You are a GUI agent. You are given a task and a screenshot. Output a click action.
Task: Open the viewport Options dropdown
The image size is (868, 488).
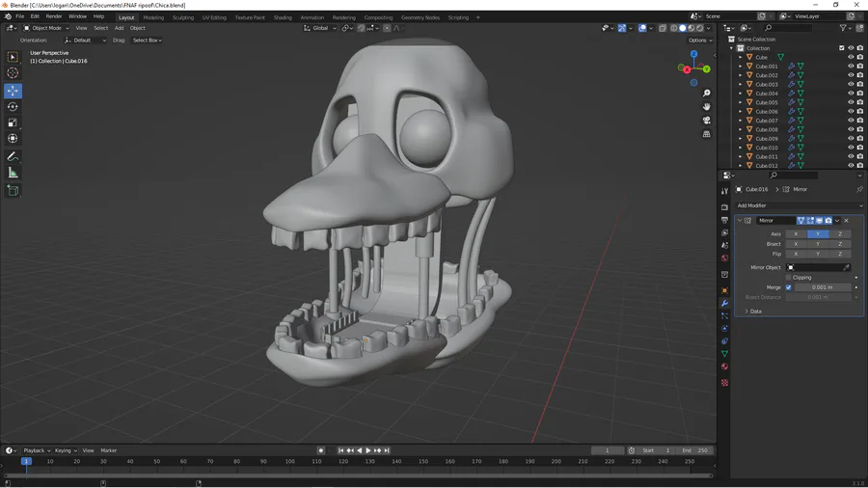pyautogui.click(x=700, y=41)
